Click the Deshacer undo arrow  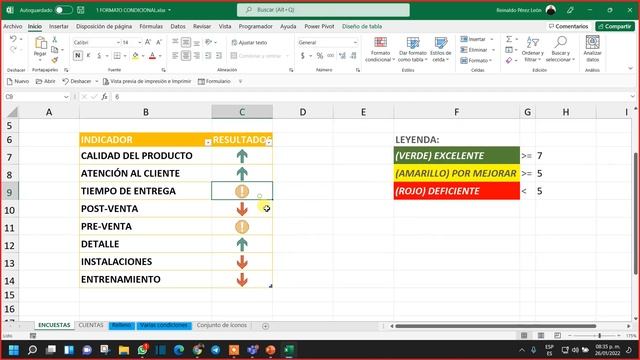point(13,39)
